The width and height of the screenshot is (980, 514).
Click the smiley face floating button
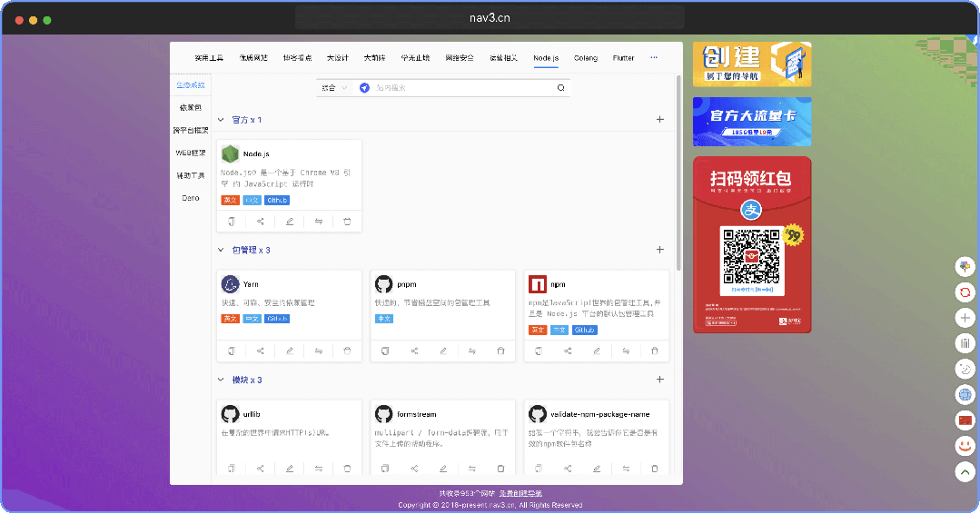(965, 446)
